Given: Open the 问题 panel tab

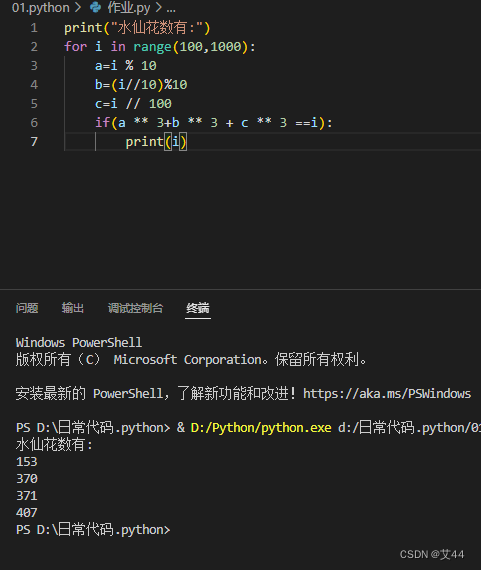Looking at the screenshot, I should 27,308.
